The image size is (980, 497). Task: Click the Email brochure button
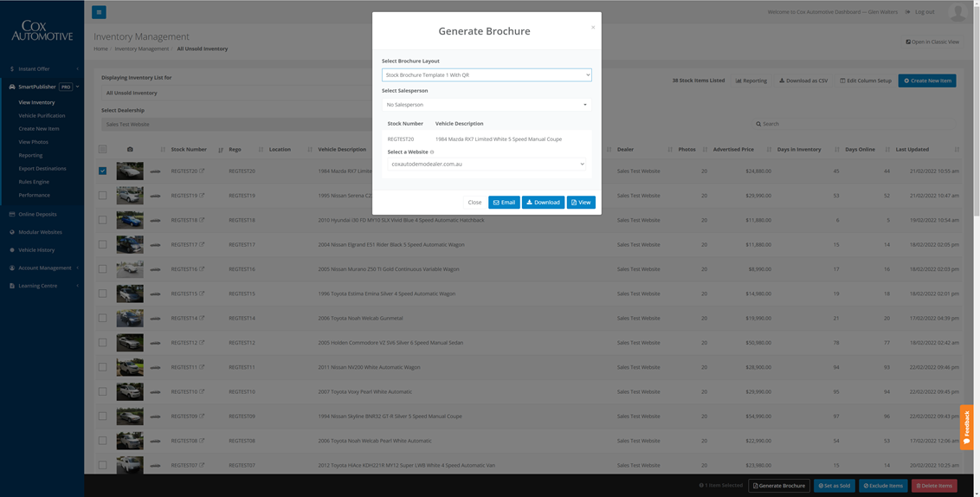(504, 203)
